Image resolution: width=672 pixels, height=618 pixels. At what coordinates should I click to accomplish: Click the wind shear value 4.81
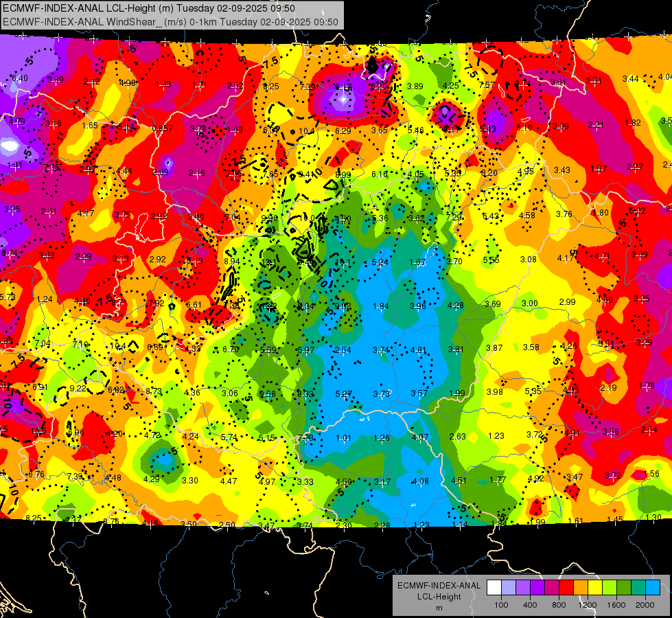point(418,350)
